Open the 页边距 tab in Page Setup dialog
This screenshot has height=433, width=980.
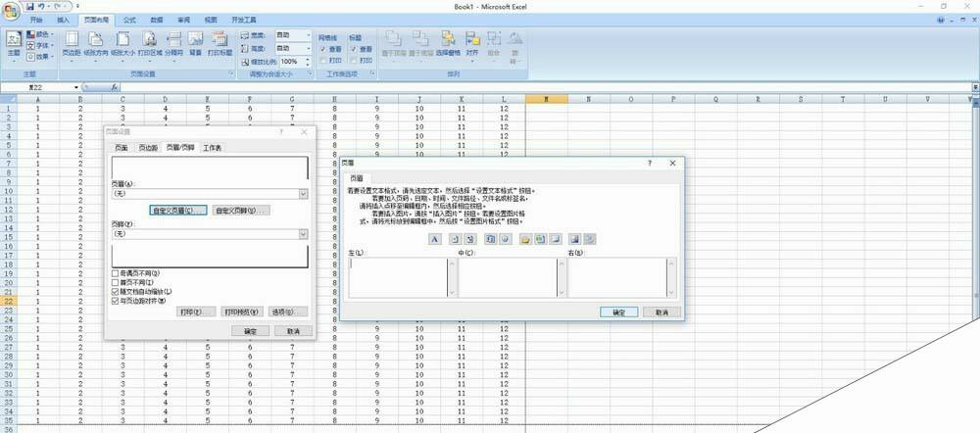(x=148, y=148)
